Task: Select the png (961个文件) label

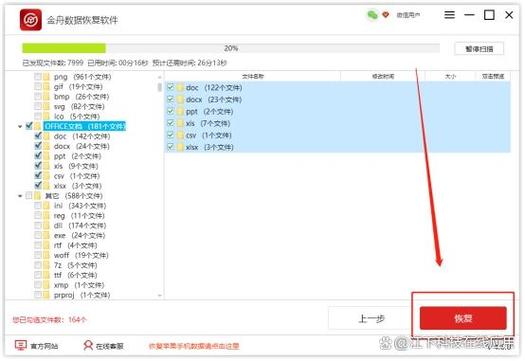Action: pyautogui.click(x=82, y=77)
